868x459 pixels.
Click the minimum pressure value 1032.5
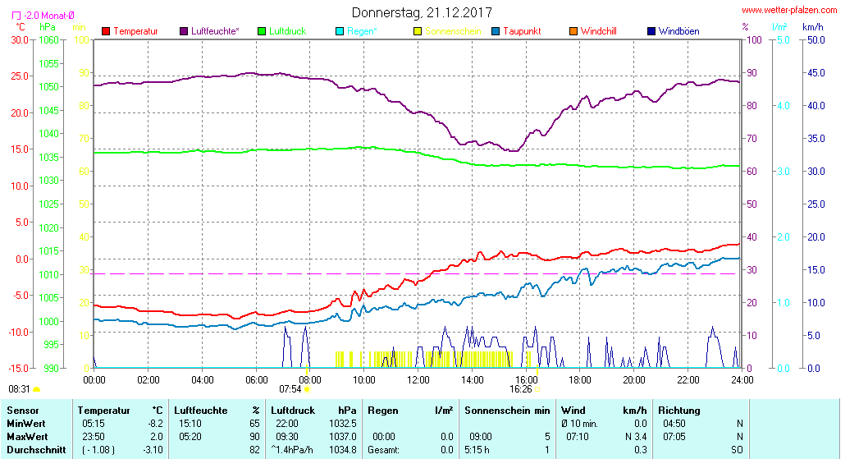pyautogui.click(x=343, y=424)
